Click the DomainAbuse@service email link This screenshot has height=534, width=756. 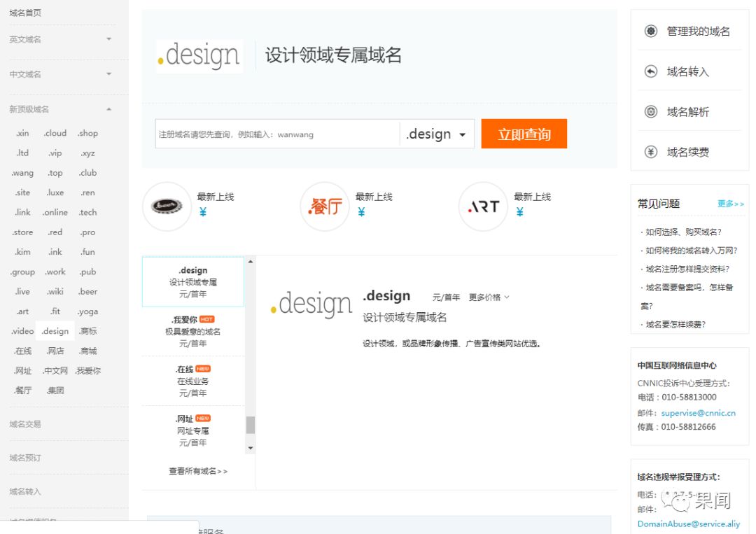pos(689,524)
